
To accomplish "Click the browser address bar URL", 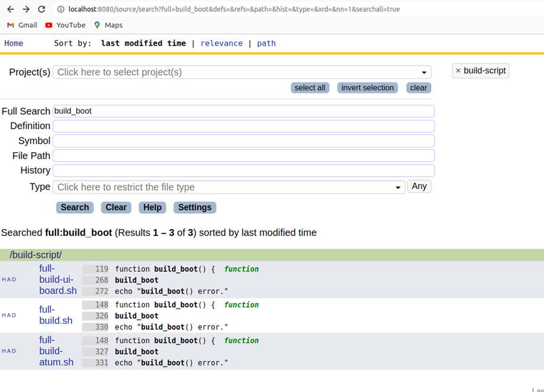I will click(x=234, y=9).
